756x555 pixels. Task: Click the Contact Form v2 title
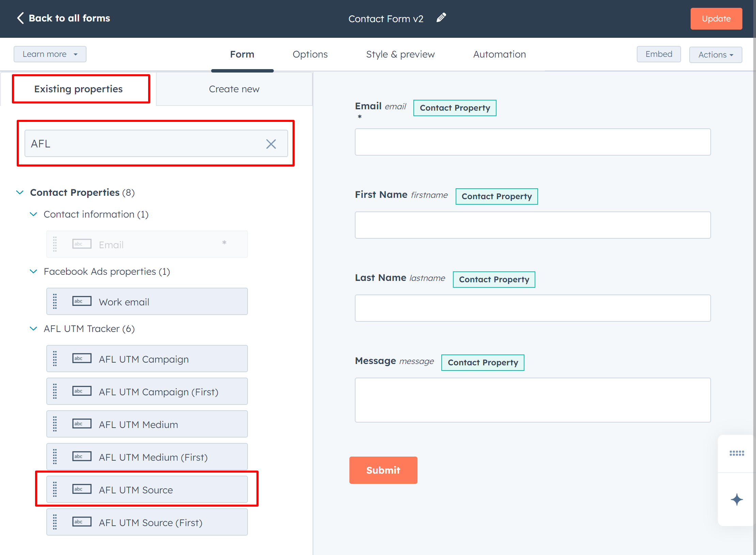[386, 19]
